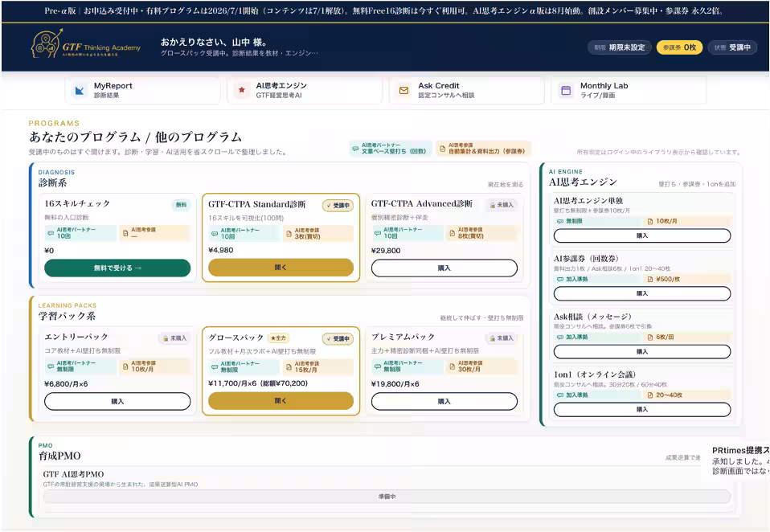Click lock icon on エントリーパック
The image size is (770, 532).
(x=166, y=338)
